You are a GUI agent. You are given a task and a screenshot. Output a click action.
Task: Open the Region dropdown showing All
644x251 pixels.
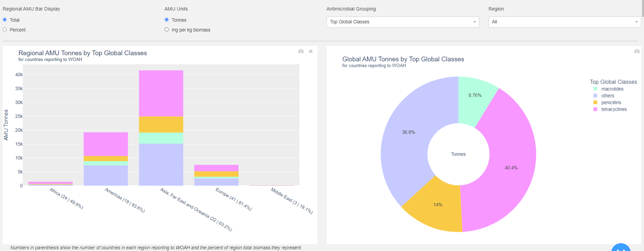click(x=565, y=22)
